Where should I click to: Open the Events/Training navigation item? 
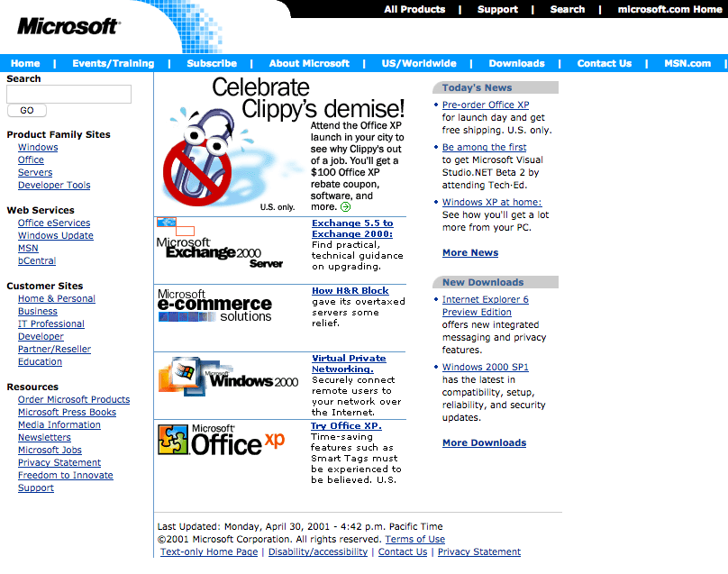click(113, 63)
